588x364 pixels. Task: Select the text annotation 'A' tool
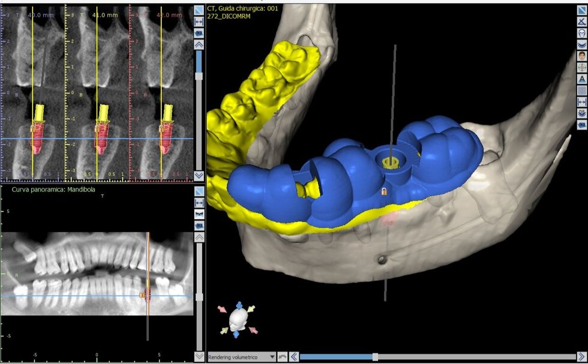click(x=581, y=79)
